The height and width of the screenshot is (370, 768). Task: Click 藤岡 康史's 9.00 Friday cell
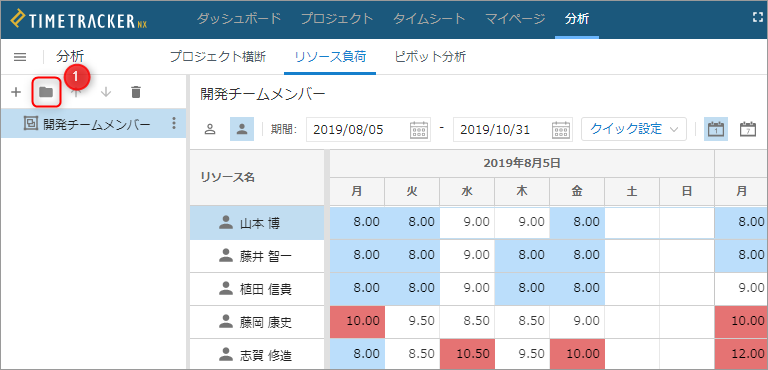[577, 321]
